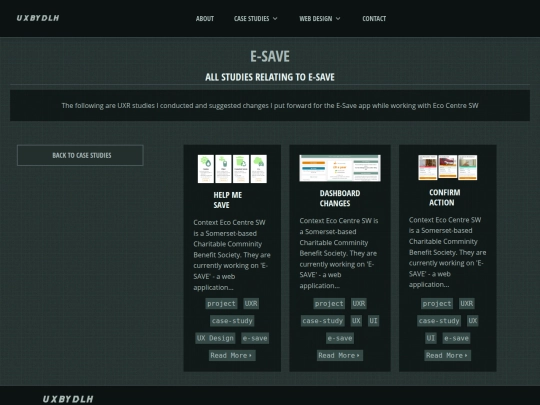This screenshot has width=540, height=405.
Task: Select case-study tag on Dashboard Changes card
Action: [x=323, y=321]
